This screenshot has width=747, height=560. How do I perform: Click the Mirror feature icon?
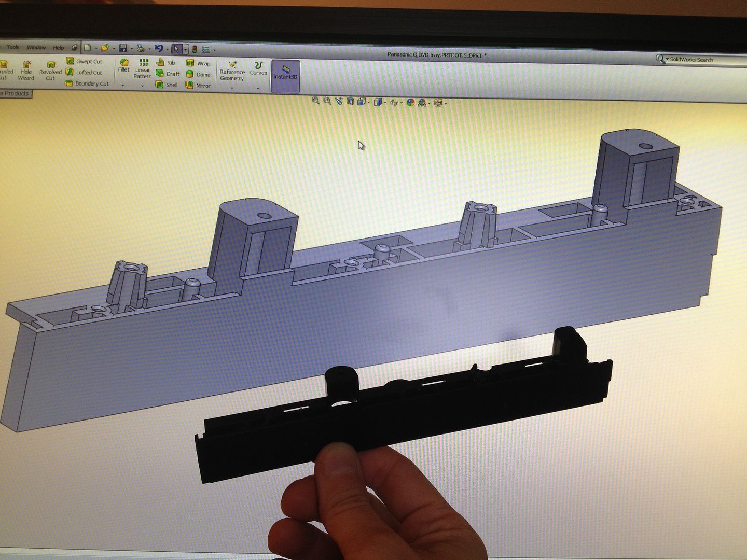tap(198, 86)
